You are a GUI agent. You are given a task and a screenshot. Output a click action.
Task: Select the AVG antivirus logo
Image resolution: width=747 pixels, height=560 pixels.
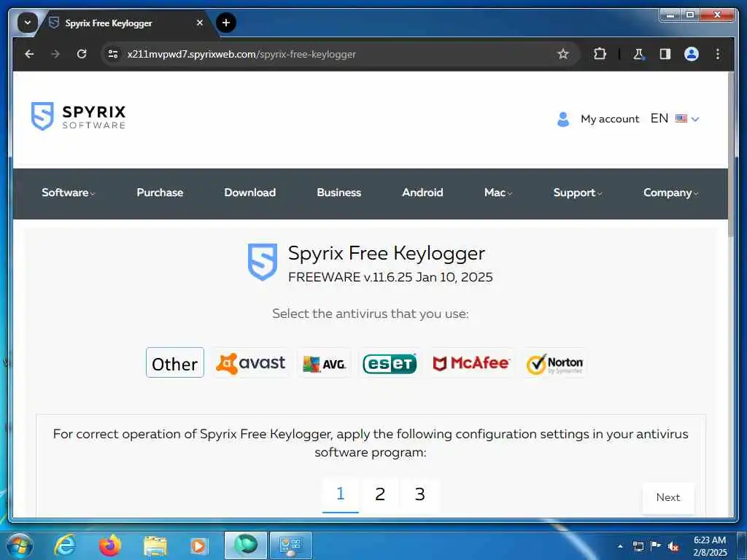tap(324, 364)
